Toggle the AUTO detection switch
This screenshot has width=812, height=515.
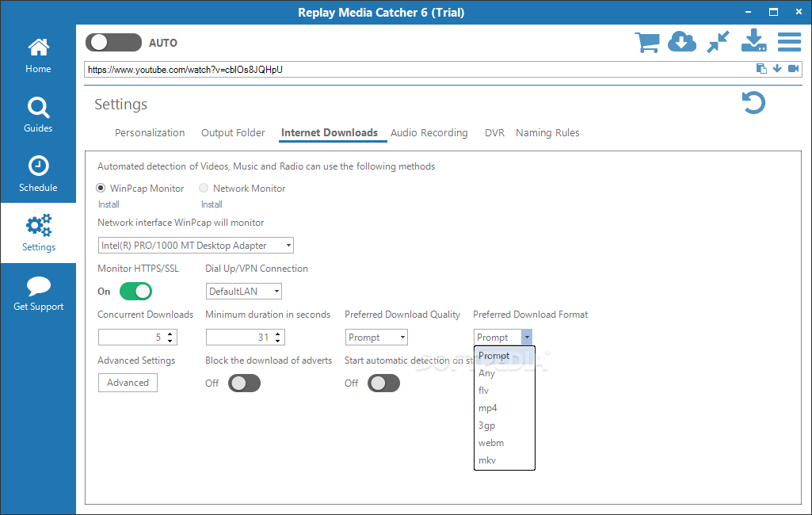point(113,43)
